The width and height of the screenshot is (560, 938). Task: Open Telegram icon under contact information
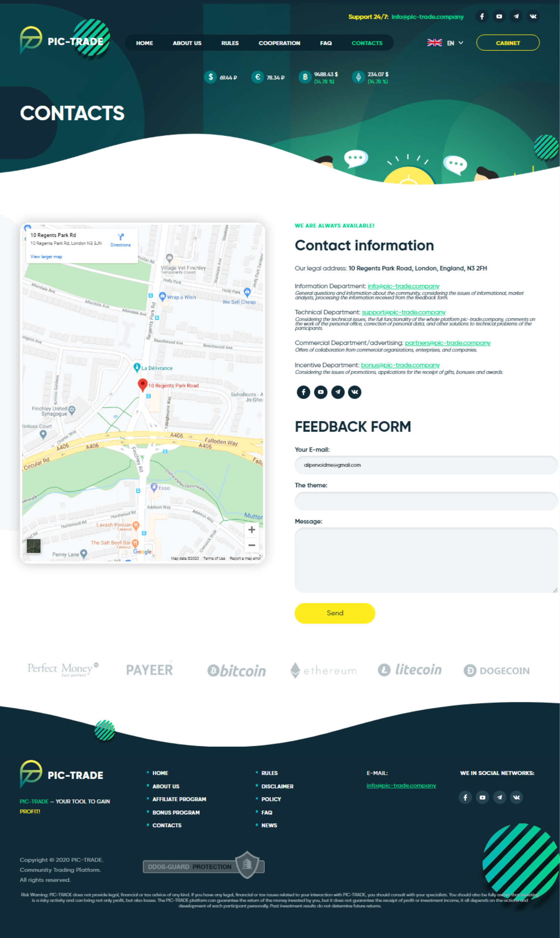338,392
